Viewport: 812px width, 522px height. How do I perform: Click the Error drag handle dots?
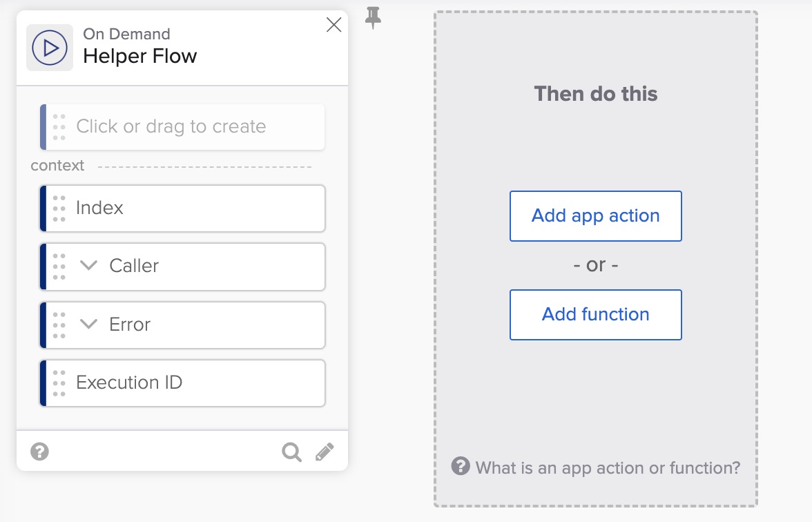coord(59,325)
